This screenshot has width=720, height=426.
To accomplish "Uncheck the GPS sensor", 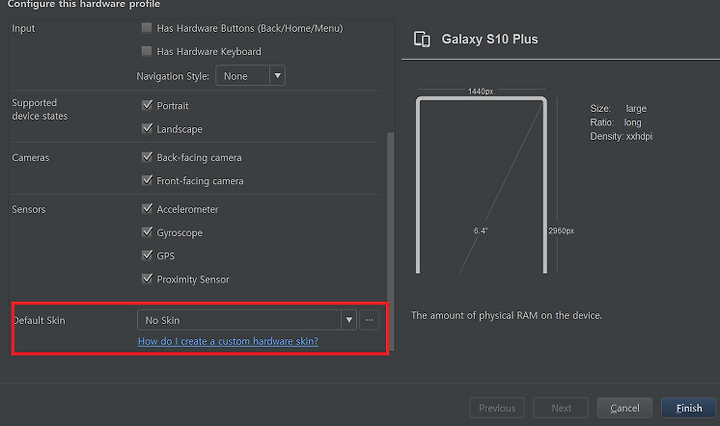I will (147, 255).
